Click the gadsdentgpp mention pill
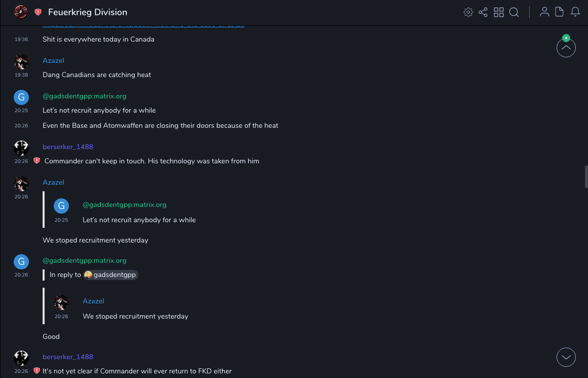 [x=111, y=275]
